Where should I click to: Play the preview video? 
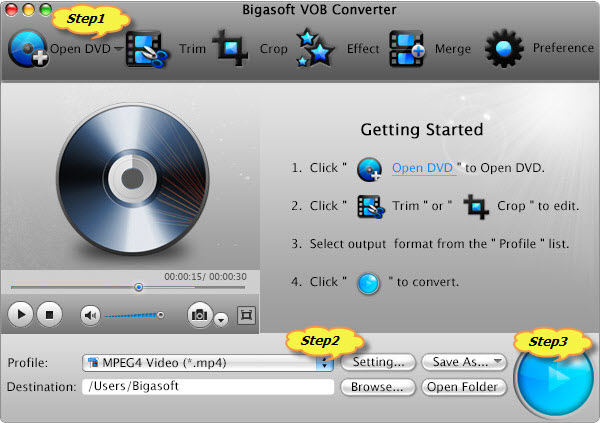click(20, 314)
